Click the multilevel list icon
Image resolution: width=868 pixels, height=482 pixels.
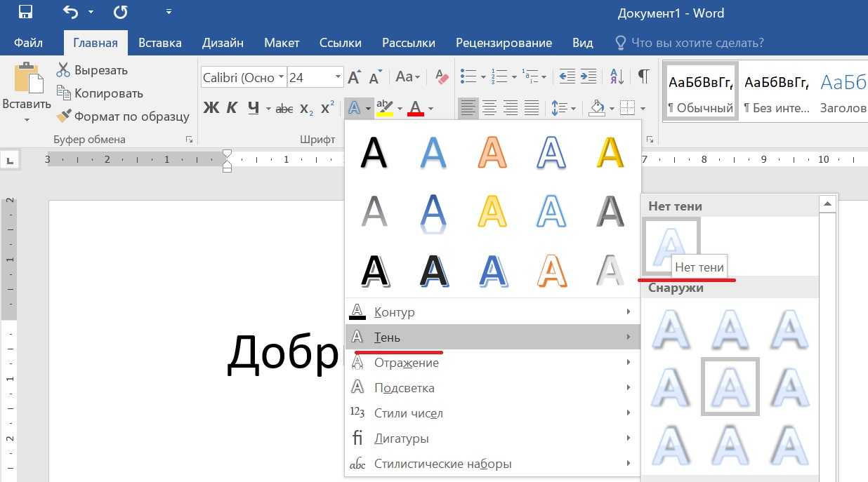click(x=532, y=76)
